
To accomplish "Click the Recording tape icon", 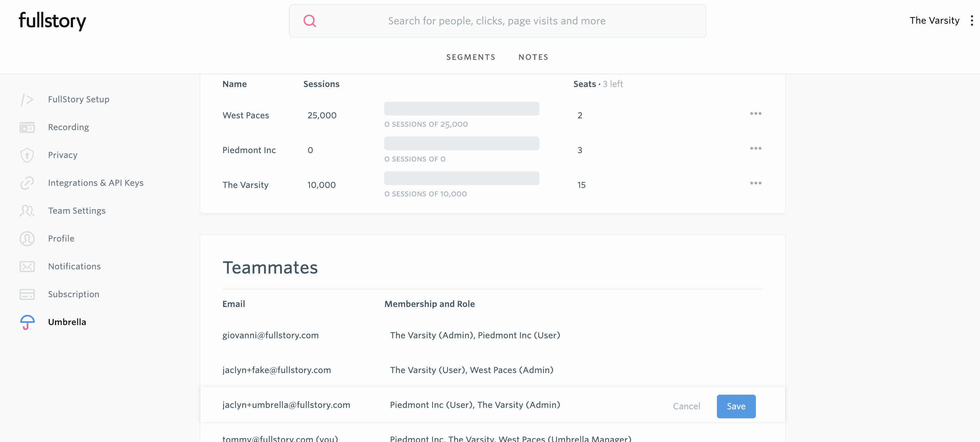I will (27, 127).
